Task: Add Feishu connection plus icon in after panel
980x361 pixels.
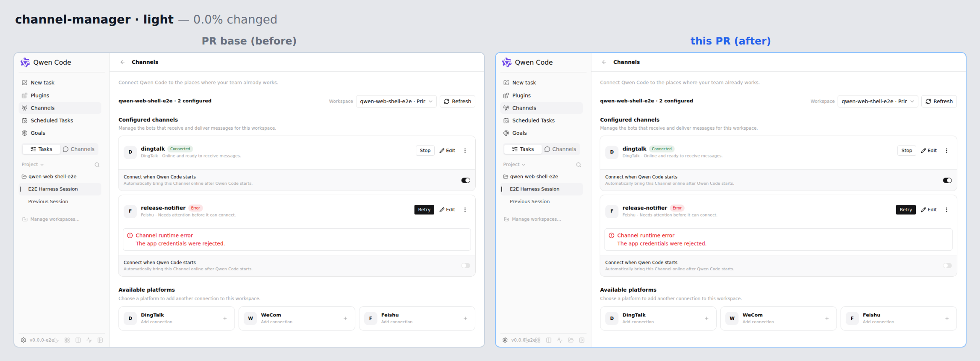Action: 947,319
